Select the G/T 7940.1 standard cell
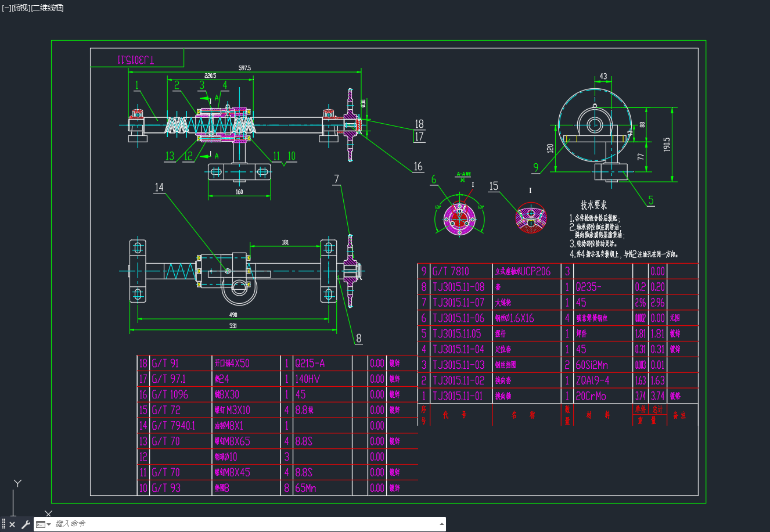This screenshot has width=770, height=532. point(174,426)
